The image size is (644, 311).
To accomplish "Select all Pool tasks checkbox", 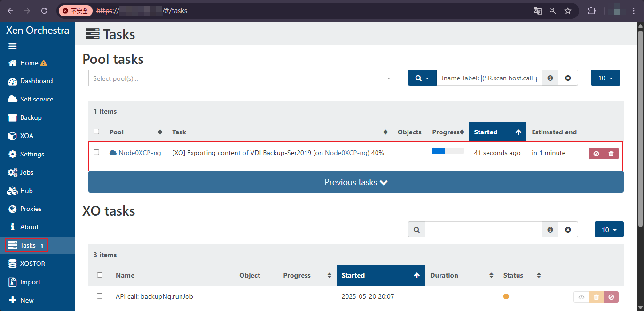I will point(96,132).
